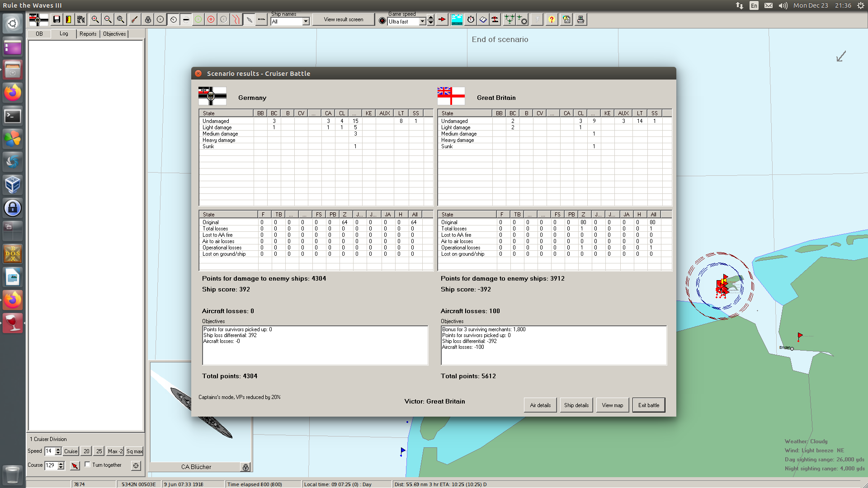The width and height of the screenshot is (868, 488).
Task: Click the zoom out magnifier icon
Action: (x=108, y=19)
